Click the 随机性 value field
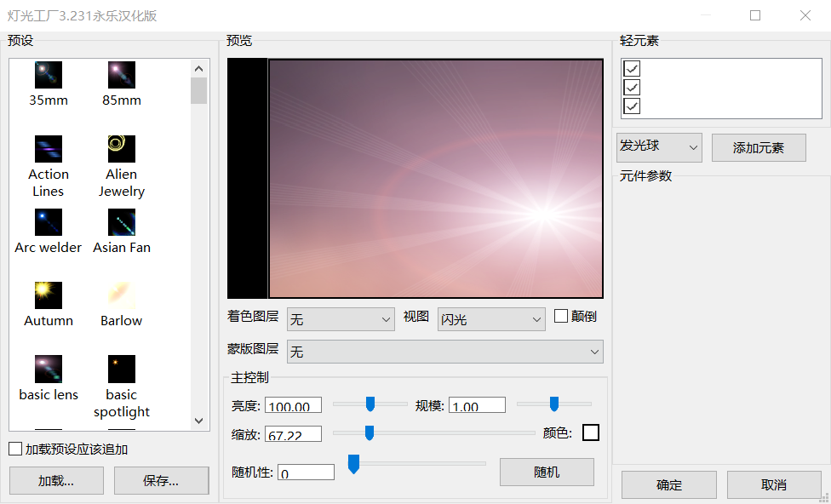 [306, 472]
